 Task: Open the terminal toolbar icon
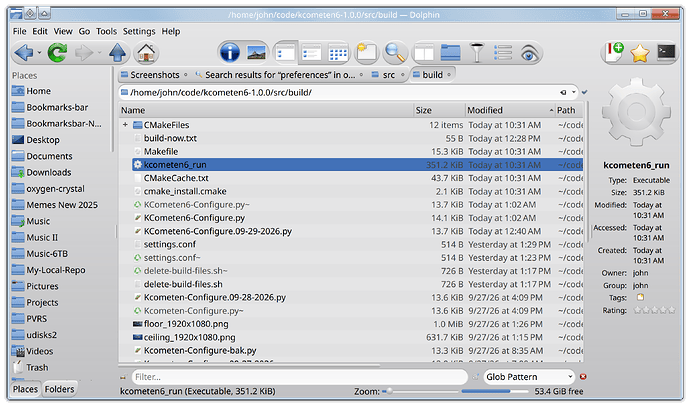coord(666,53)
